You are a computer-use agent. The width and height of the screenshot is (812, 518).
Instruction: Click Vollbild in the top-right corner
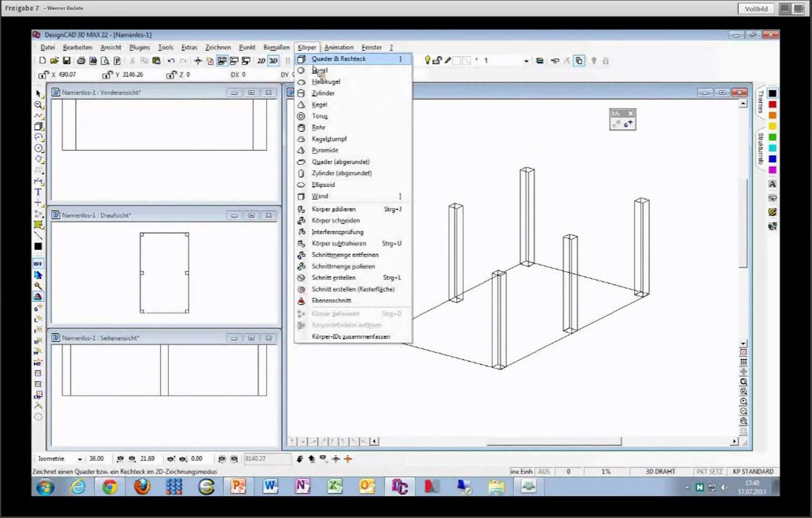pos(756,8)
